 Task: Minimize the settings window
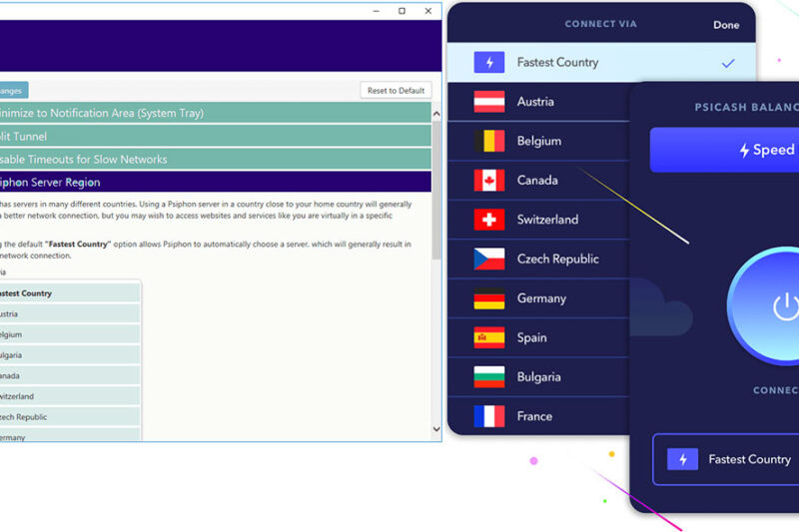(377, 11)
